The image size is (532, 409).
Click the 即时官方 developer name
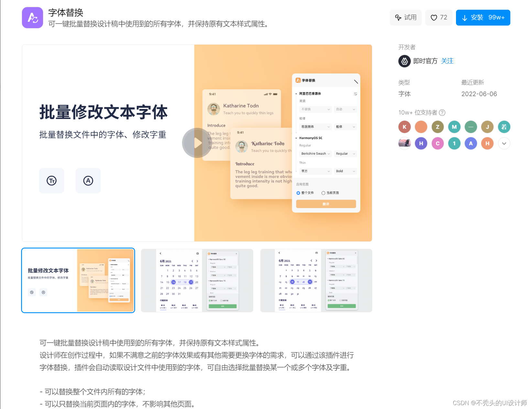(425, 61)
